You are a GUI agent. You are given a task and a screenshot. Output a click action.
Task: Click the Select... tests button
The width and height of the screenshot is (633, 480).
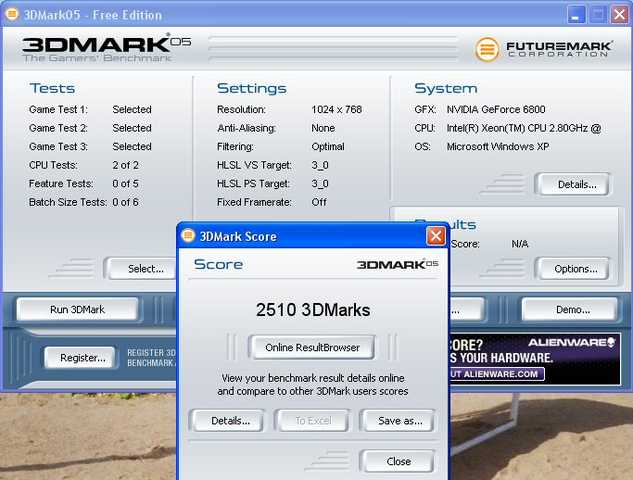142,268
